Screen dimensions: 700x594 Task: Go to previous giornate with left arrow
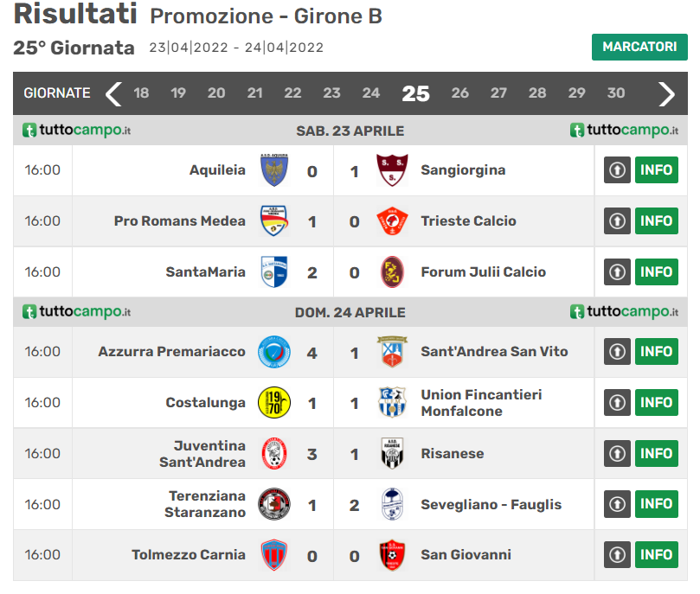(113, 93)
